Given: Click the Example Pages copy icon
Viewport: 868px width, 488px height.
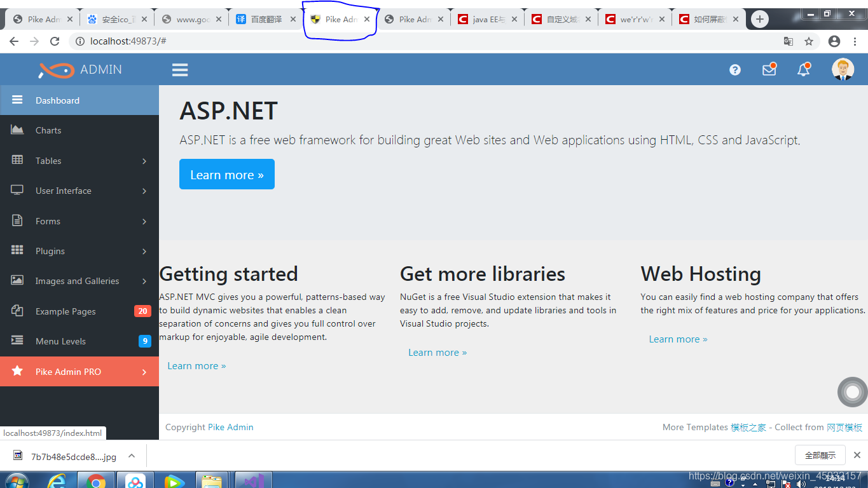Looking at the screenshot, I should point(17,311).
